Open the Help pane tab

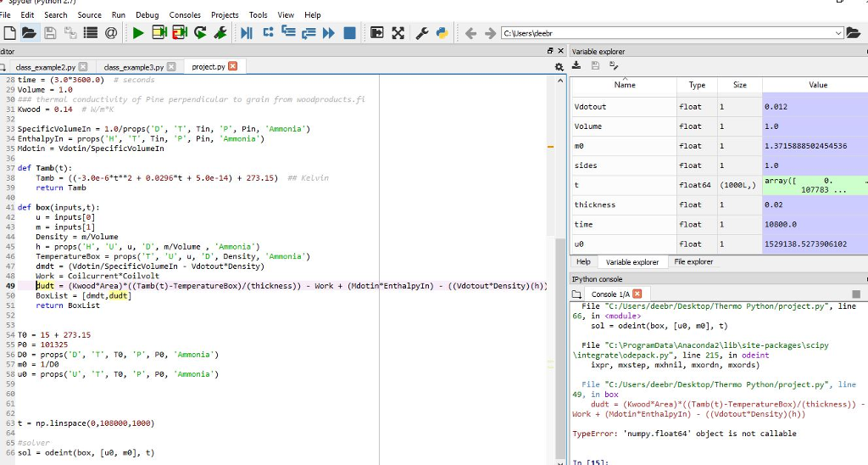click(x=583, y=262)
